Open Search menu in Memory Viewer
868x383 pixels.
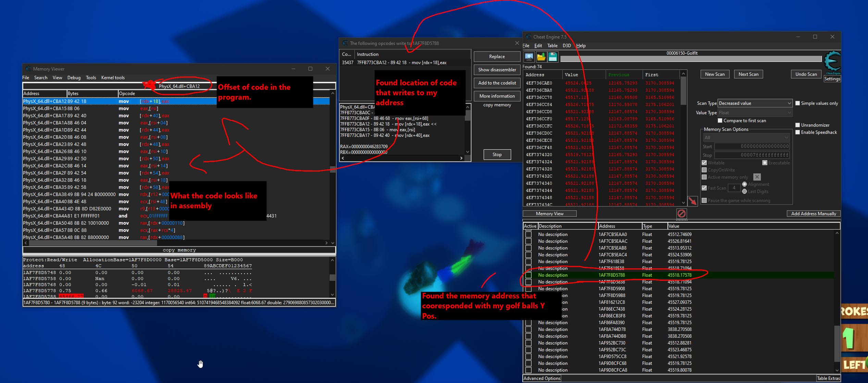click(41, 78)
